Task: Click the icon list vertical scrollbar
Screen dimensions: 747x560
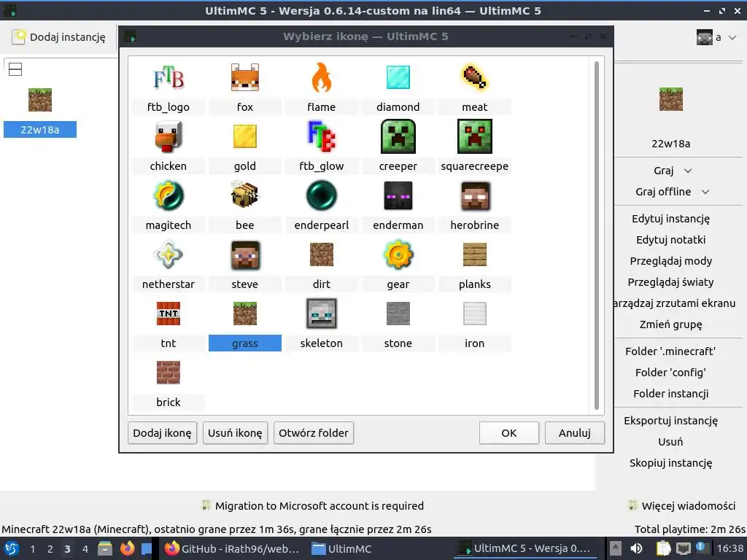Action: click(x=597, y=236)
